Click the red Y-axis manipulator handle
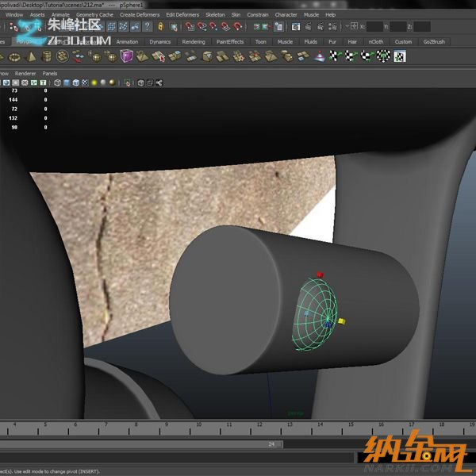The width and height of the screenshot is (476, 476). click(x=320, y=274)
